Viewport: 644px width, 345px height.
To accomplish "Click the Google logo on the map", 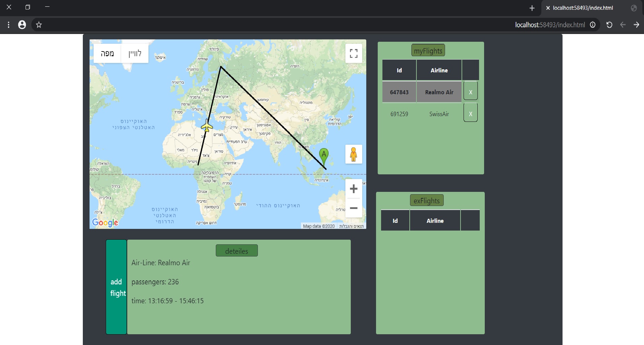I will (105, 222).
